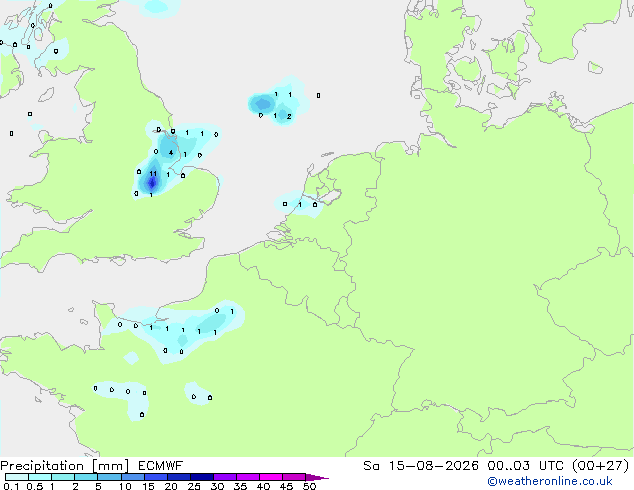Screen dimensions: 634x490
Task: Click the legend label '0.1'
Action: pos(12,486)
